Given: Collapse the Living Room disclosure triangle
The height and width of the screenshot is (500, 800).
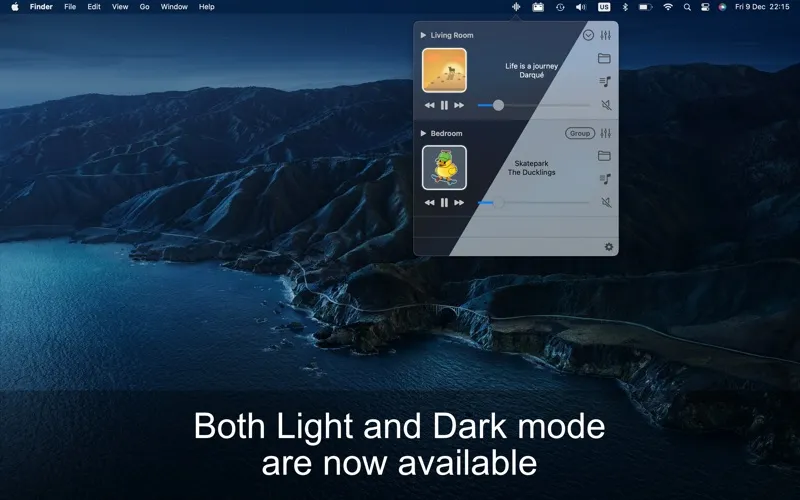Looking at the screenshot, I should [423, 35].
